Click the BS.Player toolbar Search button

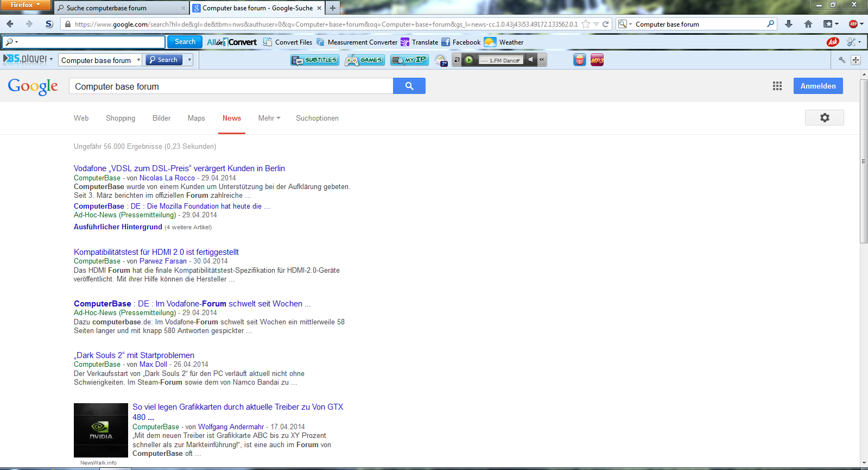[x=163, y=60]
